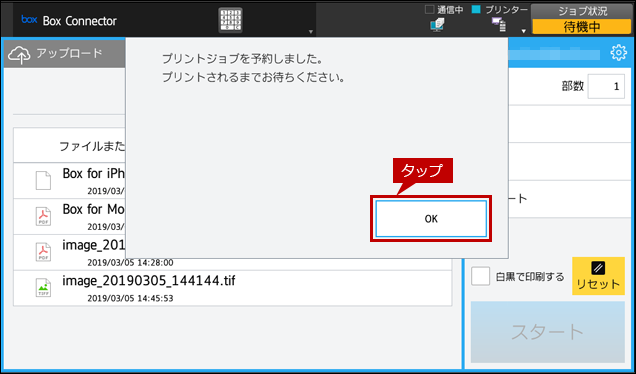Tap OK to dismiss the print dialog
The width and height of the screenshot is (636, 374).
(x=431, y=219)
